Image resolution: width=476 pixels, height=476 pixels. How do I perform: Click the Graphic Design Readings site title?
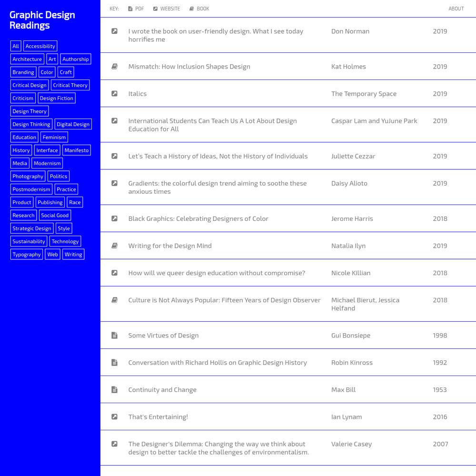point(42,20)
